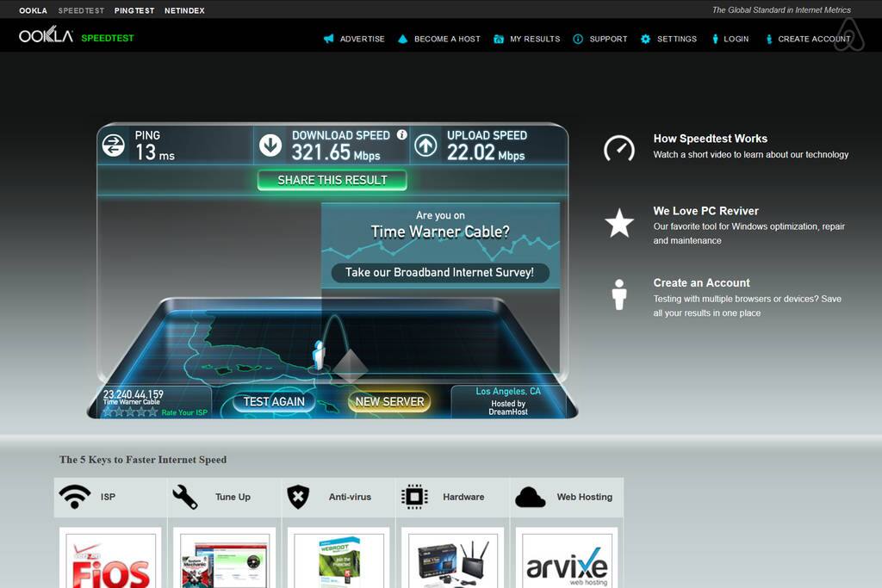Click the star icon beside PC Reviver

click(619, 223)
